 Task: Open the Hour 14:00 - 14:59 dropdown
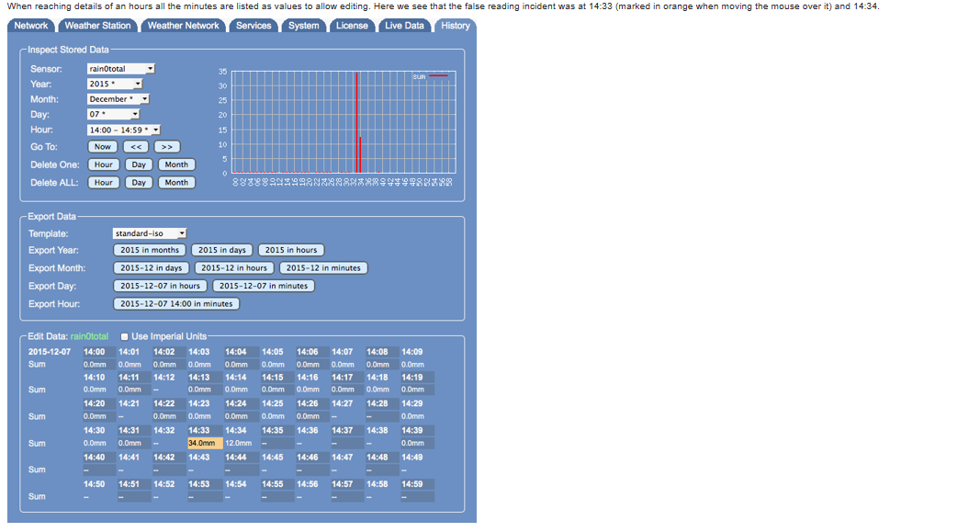click(x=124, y=130)
